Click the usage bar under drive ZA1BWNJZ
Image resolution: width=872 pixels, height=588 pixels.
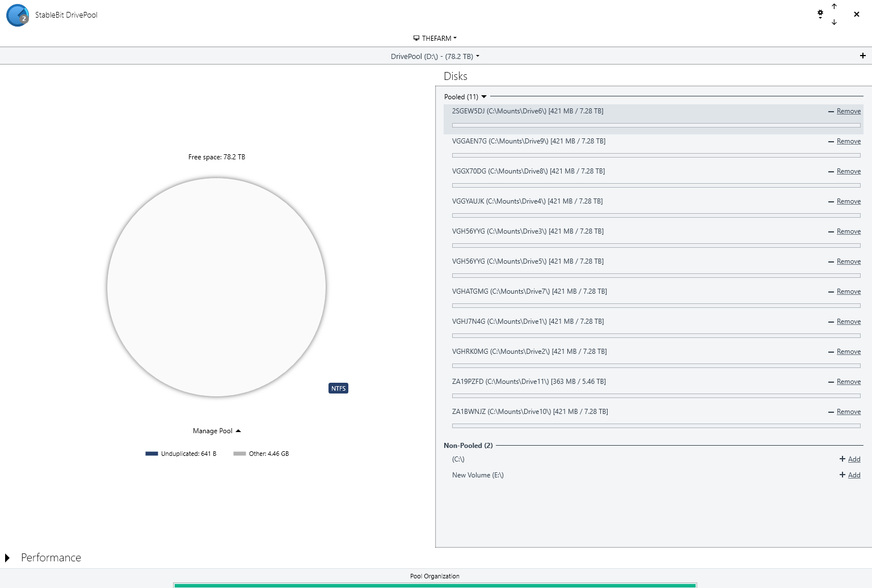tap(656, 426)
